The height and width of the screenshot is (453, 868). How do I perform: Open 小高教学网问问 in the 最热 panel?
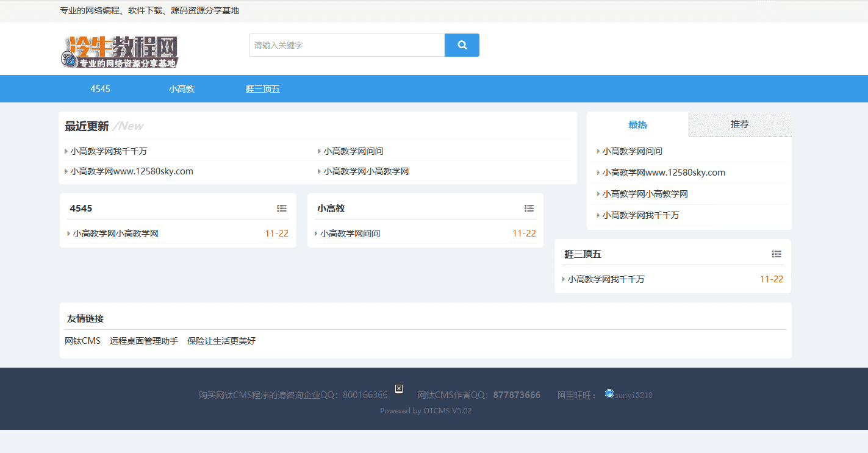coord(632,151)
